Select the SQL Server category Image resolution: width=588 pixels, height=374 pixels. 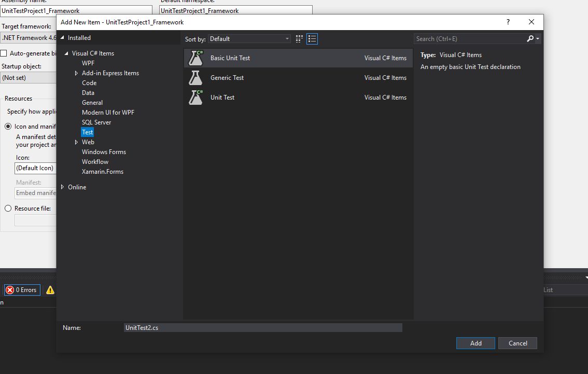pyautogui.click(x=96, y=122)
